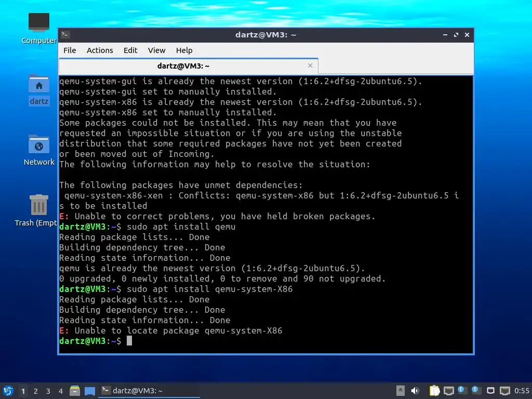Click the last network monitor tray icon
Viewport: 532px width, 399px height.
(x=505, y=391)
